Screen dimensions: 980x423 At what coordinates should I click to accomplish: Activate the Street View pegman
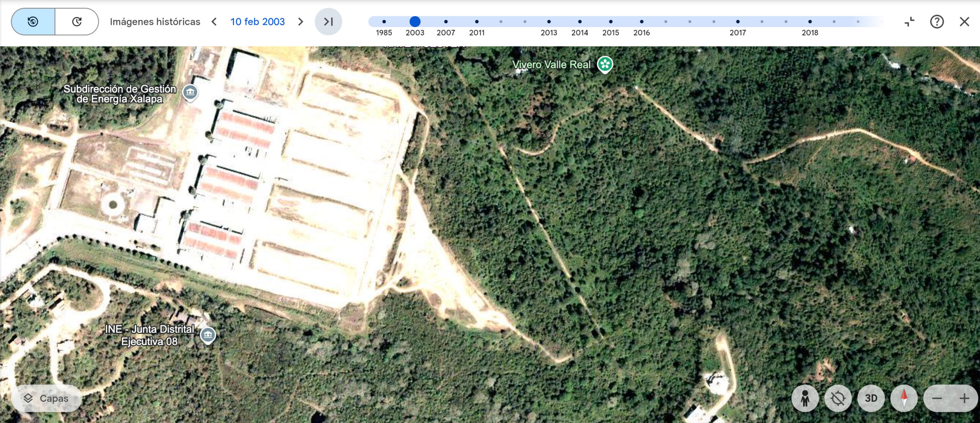pos(805,398)
